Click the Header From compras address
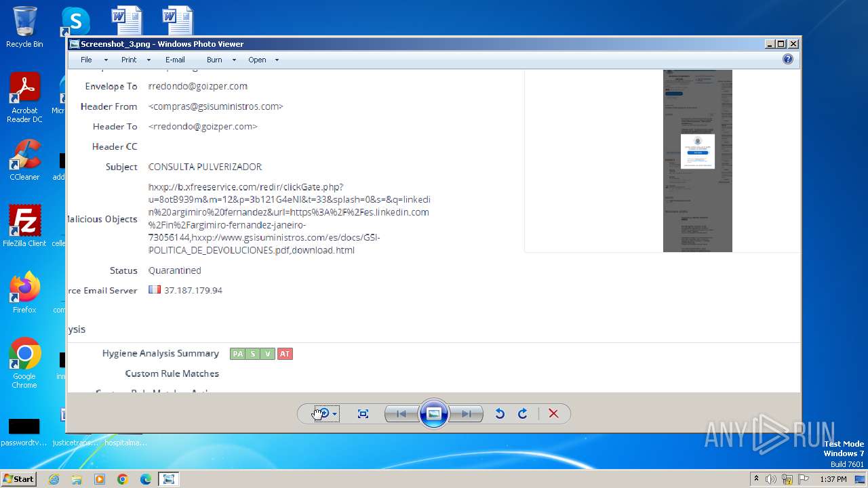868x488 pixels. tap(216, 106)
